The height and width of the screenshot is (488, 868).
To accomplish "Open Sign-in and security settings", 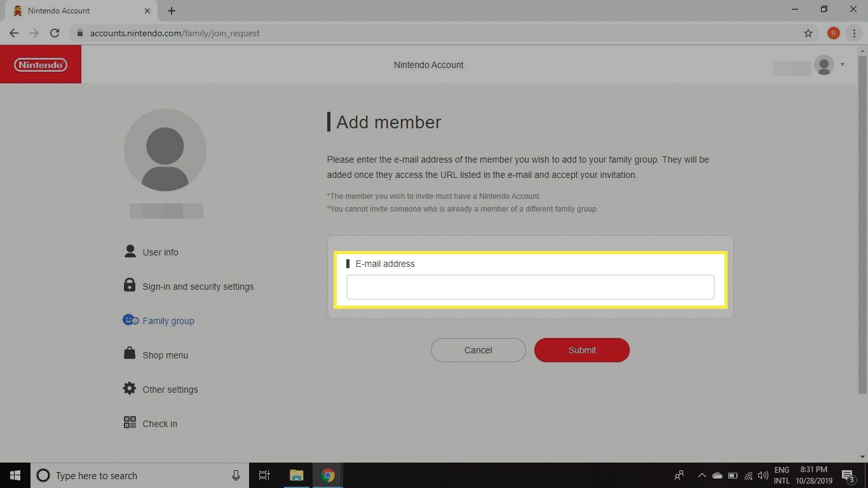I will coord(198,287).
